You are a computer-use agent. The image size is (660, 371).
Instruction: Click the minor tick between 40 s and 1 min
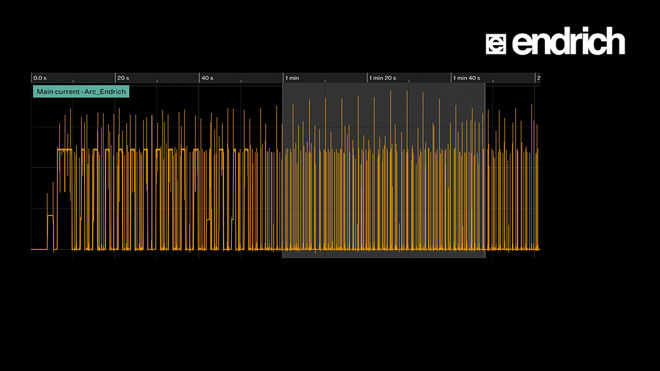241,81
